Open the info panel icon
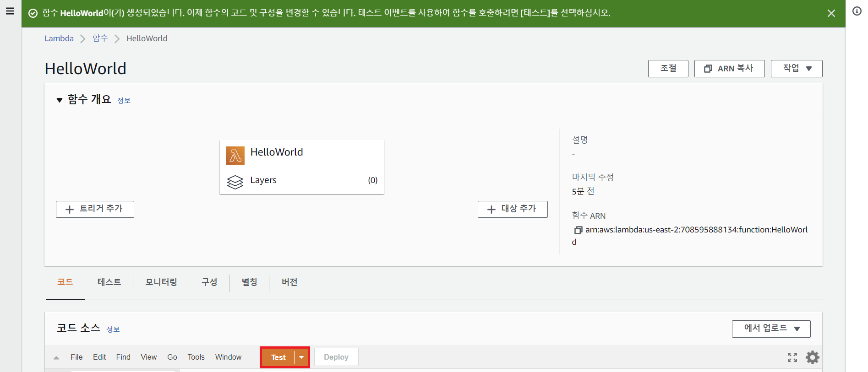The height and width of the screenshot is (372, 868). click(857, 11)
